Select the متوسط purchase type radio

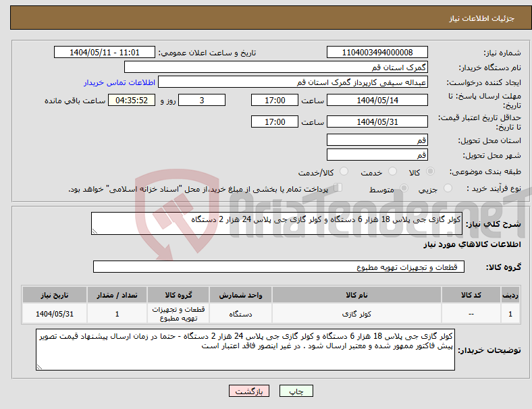(404, 188)
